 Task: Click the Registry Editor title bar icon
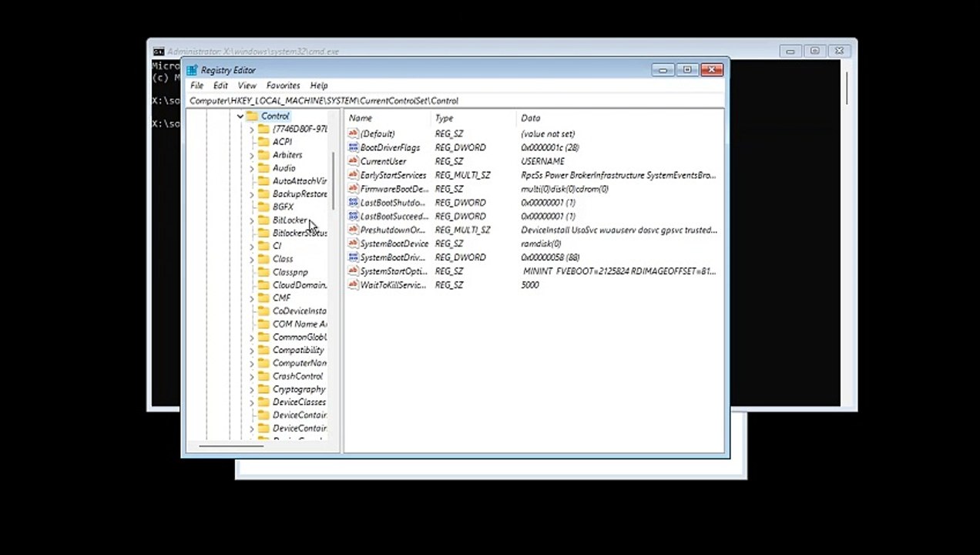(x=192, y=70)
